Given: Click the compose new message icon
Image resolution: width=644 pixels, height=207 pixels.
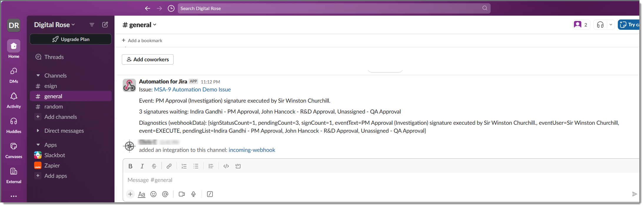Looking at the screenshot, I should (105, 25).
